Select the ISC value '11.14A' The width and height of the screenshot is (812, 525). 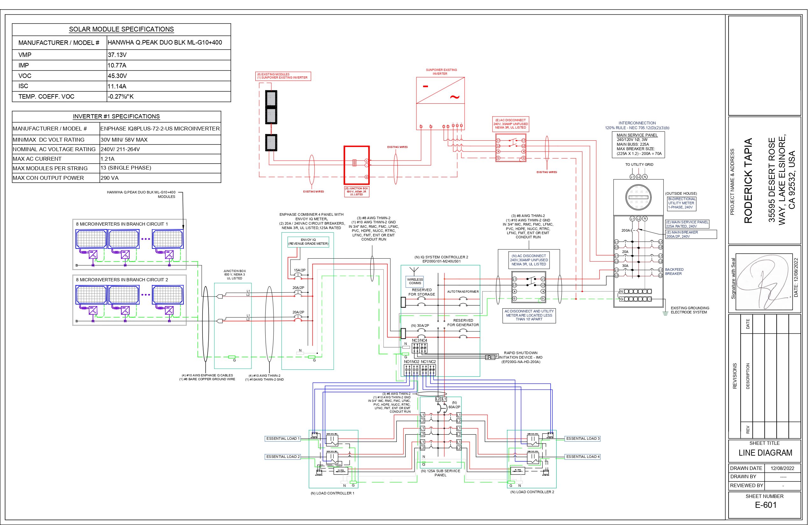(x=117, y=86)
